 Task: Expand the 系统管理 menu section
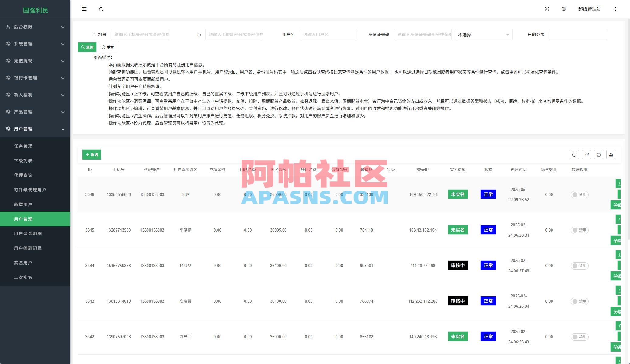click(x=35, y=44)
